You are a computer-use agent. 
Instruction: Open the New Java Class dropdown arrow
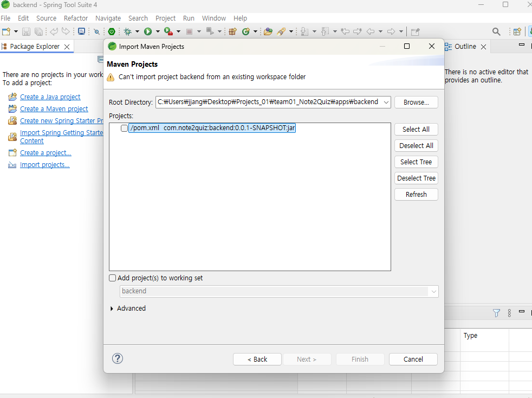tap(255, 31)
